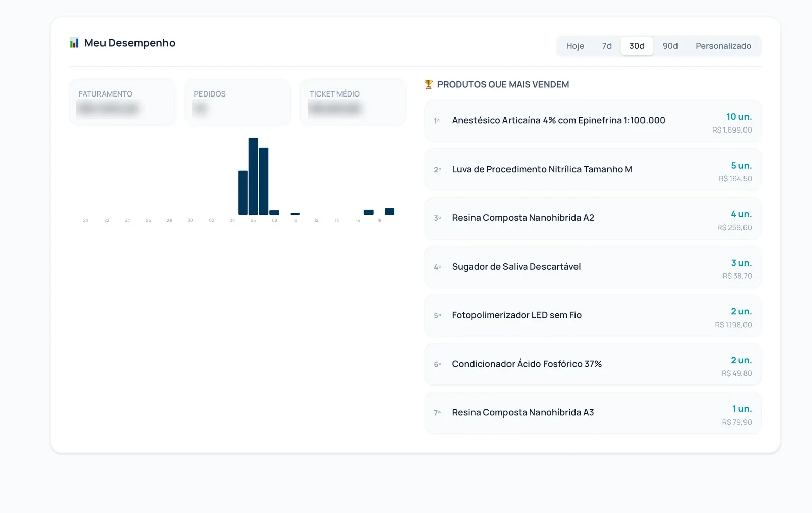Screen dimensions: 812x513
Task: Open Luva de Procedimento Nitrílica Tamanho M row
Action: [x=593, y=170]
